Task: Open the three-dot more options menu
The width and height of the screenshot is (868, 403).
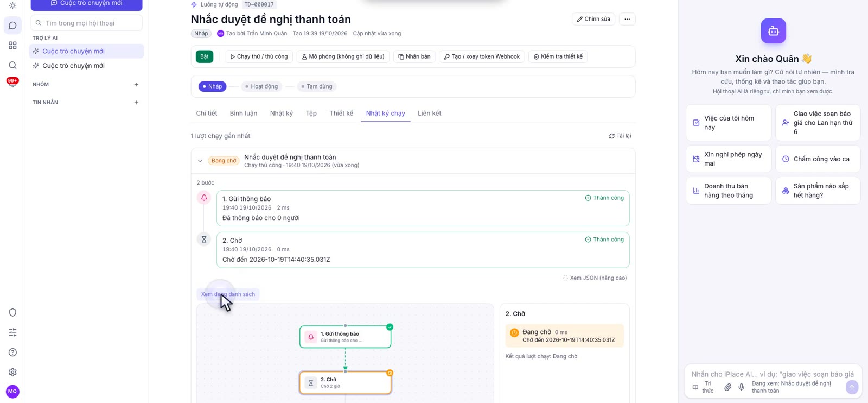Action: (x=627, y=19)
